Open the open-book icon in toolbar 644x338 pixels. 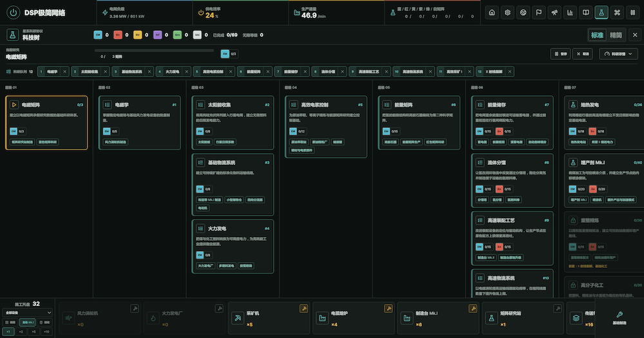click(585, 13)
